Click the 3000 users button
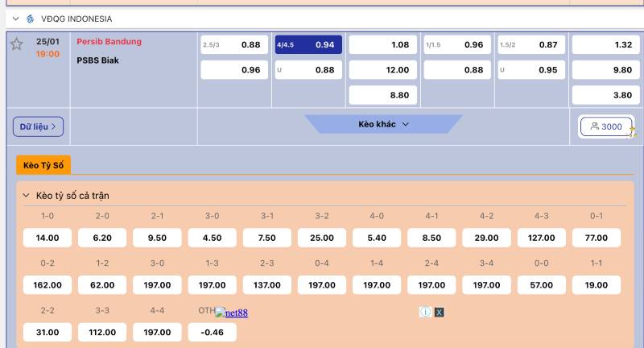The image size is (644, 348). (x=606, y=126)
